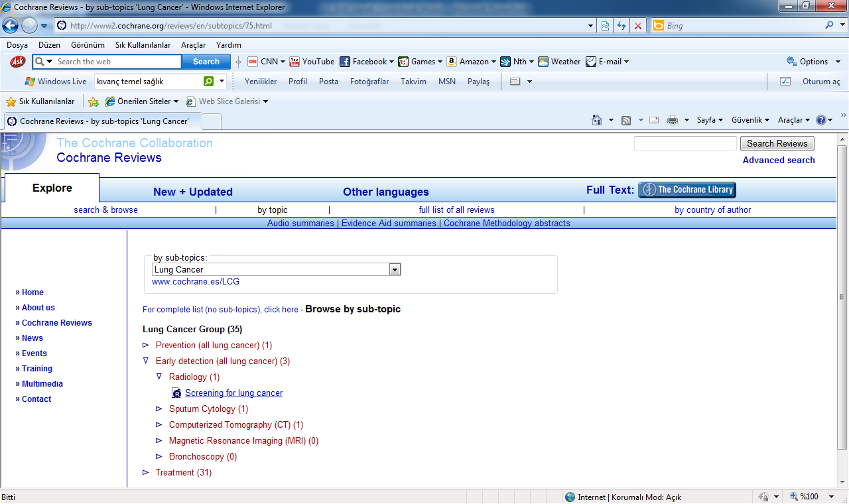Viewport: 849px width, 504px height.
Task: Open the Nth toolbar shortcut
Action: coord(517,62)
